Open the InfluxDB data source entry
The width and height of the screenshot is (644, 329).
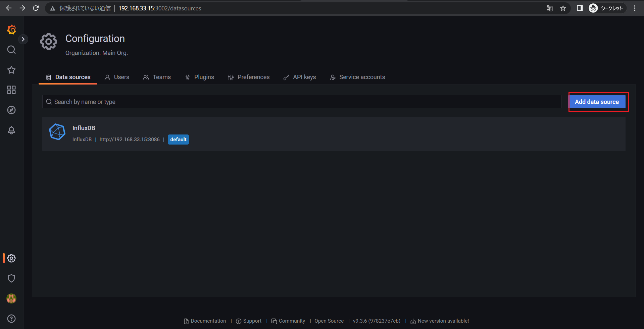(x=84, y=128)
